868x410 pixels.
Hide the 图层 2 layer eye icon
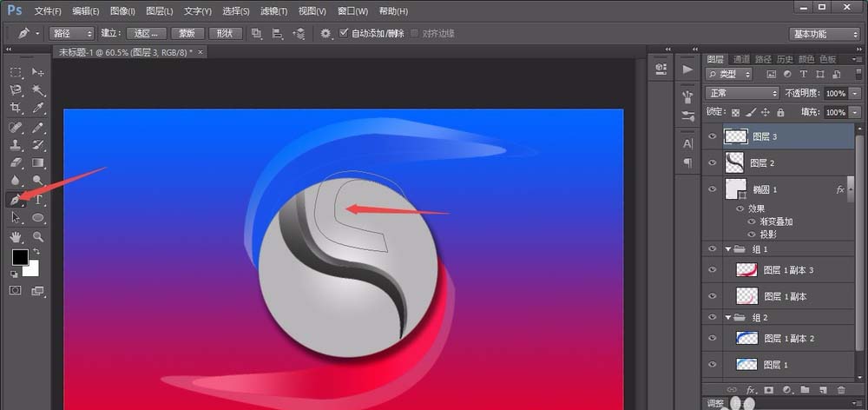coord(713,162)
